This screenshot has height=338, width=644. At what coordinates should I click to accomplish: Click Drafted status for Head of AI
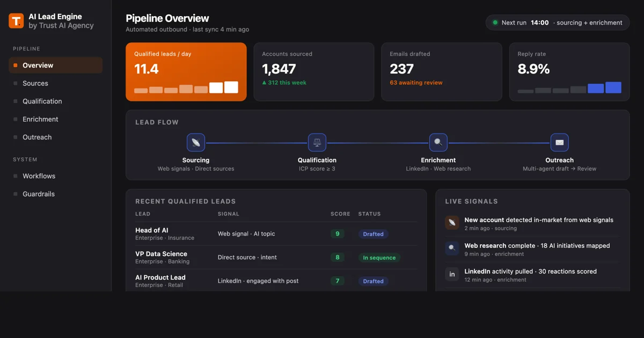(374, 234)
